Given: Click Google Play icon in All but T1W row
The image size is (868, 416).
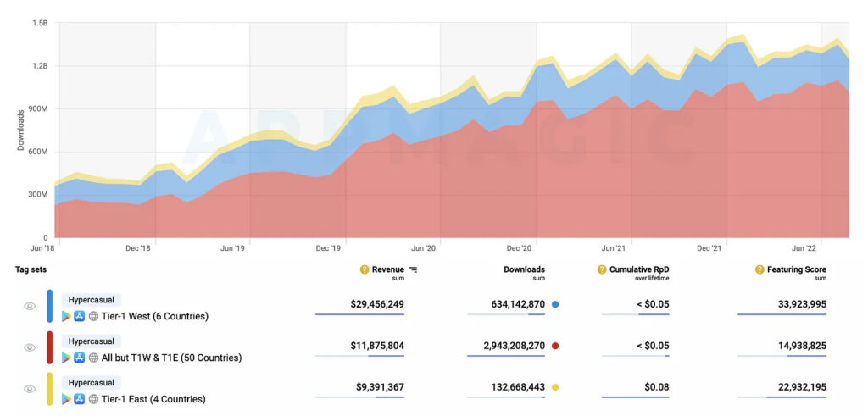Looking at the screenshot, I should coord(66,358).
